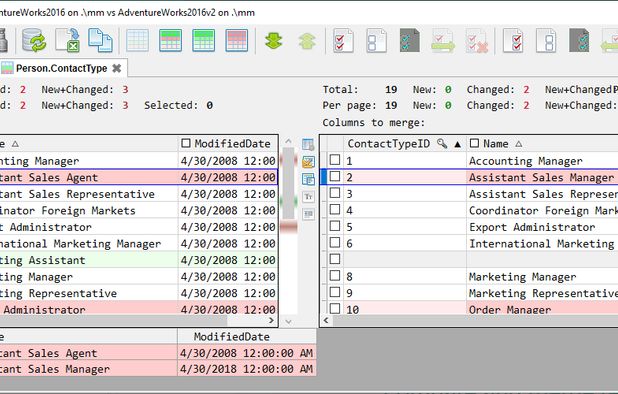Check the row checkbox for ContactTypeID 8
Screen dimensions: 618x394
coord(335,275)
